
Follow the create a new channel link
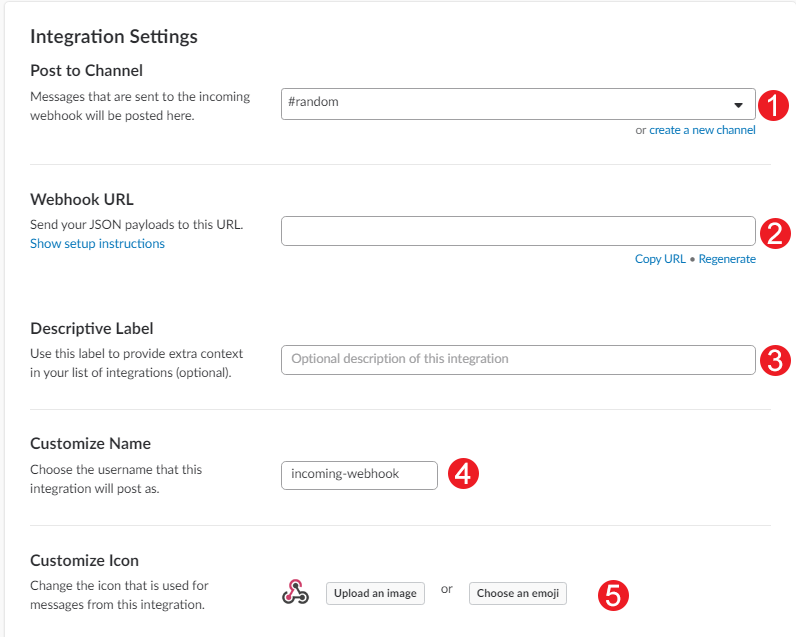(702, 130)
